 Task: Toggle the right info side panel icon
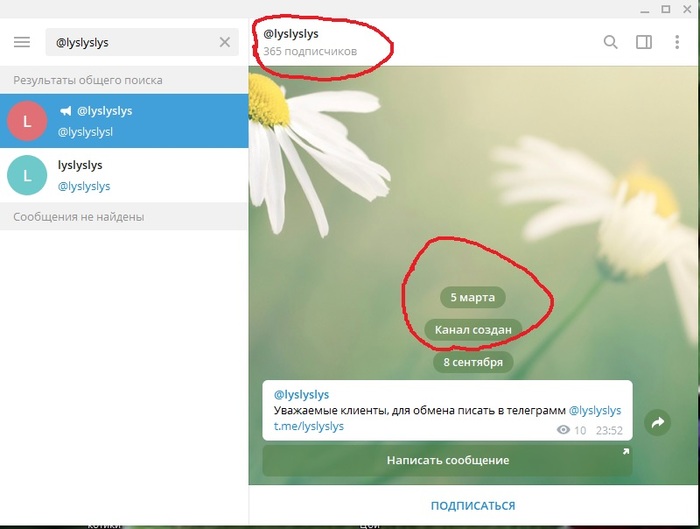[644, 42]
